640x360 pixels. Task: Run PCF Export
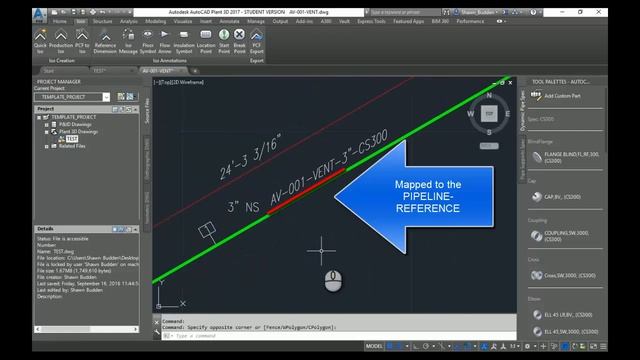256,41
